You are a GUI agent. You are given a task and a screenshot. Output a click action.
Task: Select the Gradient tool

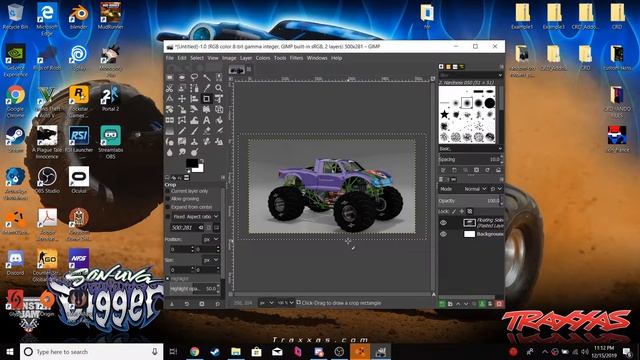(170, 131)
